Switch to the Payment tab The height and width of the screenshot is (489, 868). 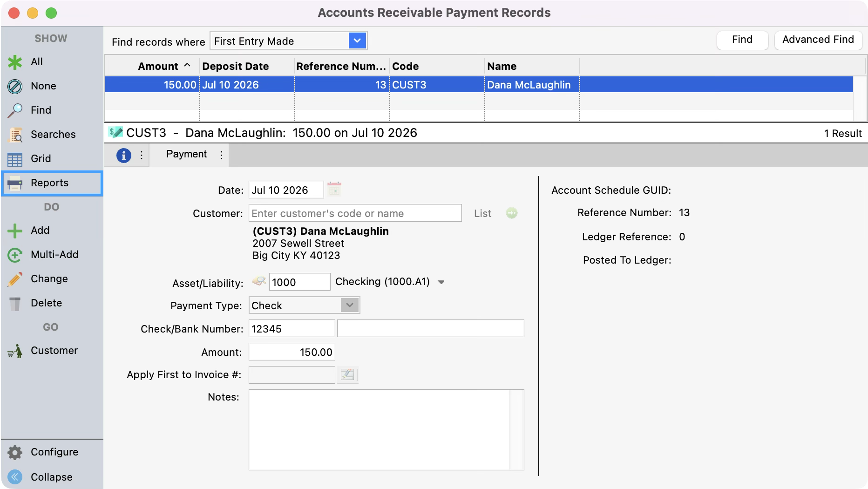[186, 154]
